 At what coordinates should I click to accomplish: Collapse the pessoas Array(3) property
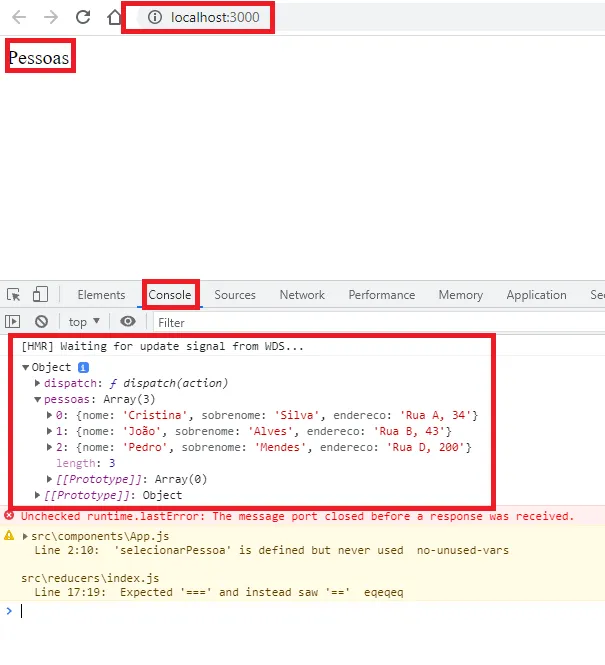[37, 400]
